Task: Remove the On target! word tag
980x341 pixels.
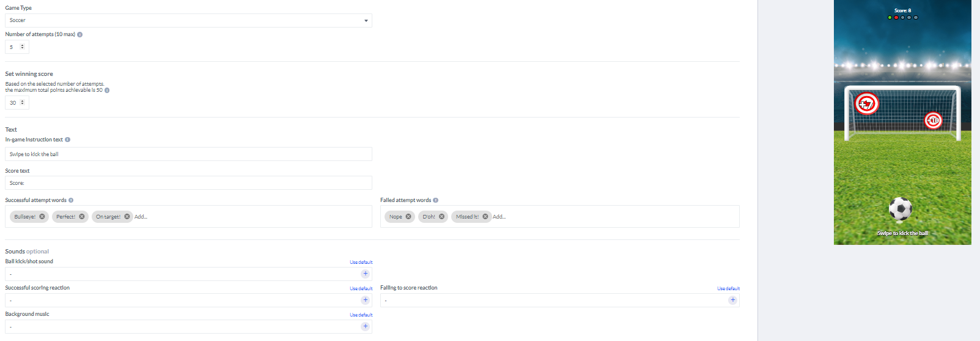Action: click(x=127, y=217)
